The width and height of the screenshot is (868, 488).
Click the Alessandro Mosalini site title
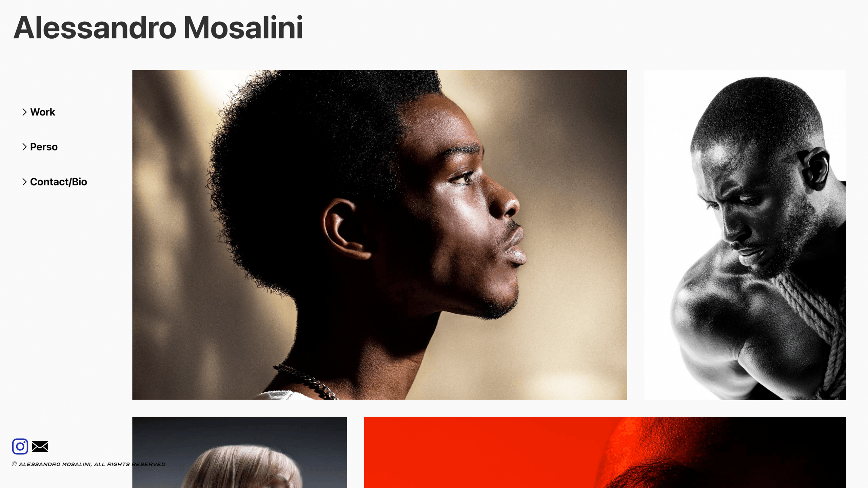click(158, 28)
